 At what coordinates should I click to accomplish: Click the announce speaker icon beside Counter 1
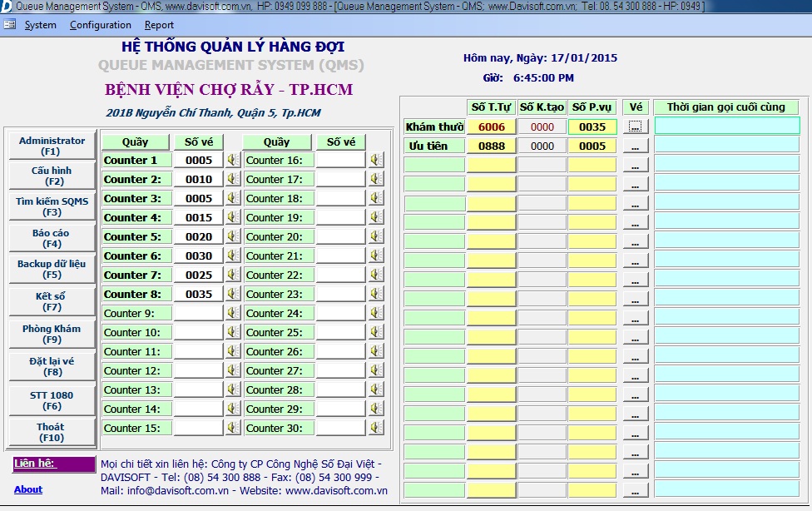230,160
